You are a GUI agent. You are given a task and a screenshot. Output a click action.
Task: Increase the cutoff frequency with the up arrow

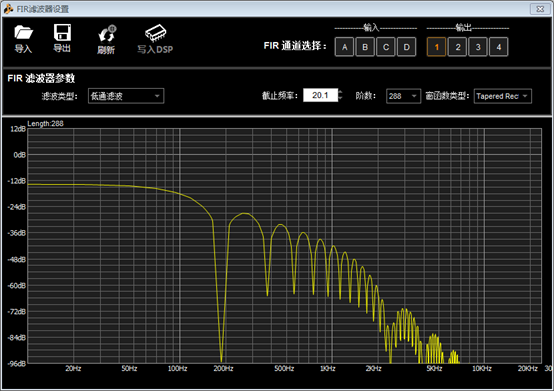pos(340,92)
